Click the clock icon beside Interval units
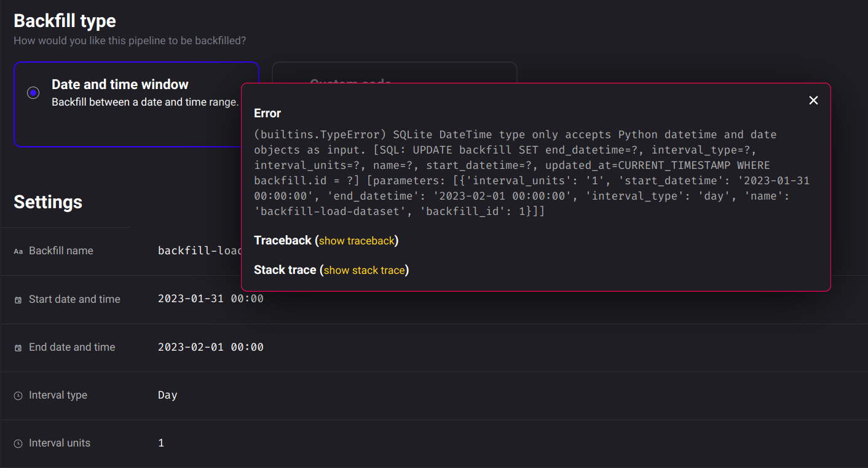 pos(18,443)
